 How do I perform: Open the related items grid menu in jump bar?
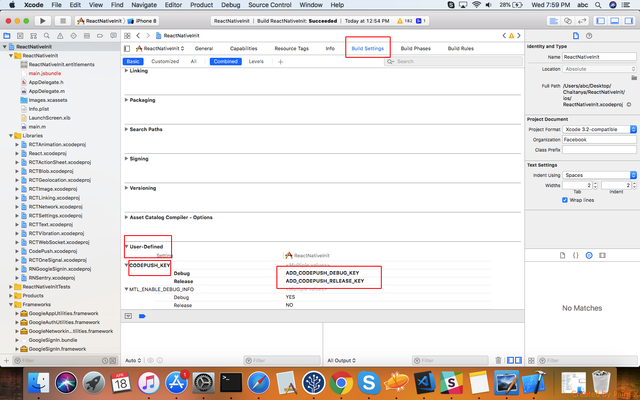(x=127, y=36)
